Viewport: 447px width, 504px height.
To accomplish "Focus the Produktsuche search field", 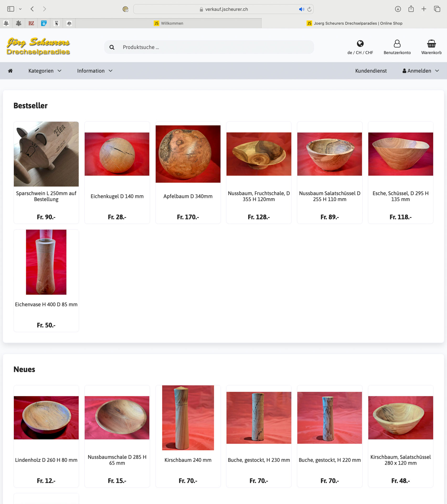I will pyautogui.click(x=209, y=47).
